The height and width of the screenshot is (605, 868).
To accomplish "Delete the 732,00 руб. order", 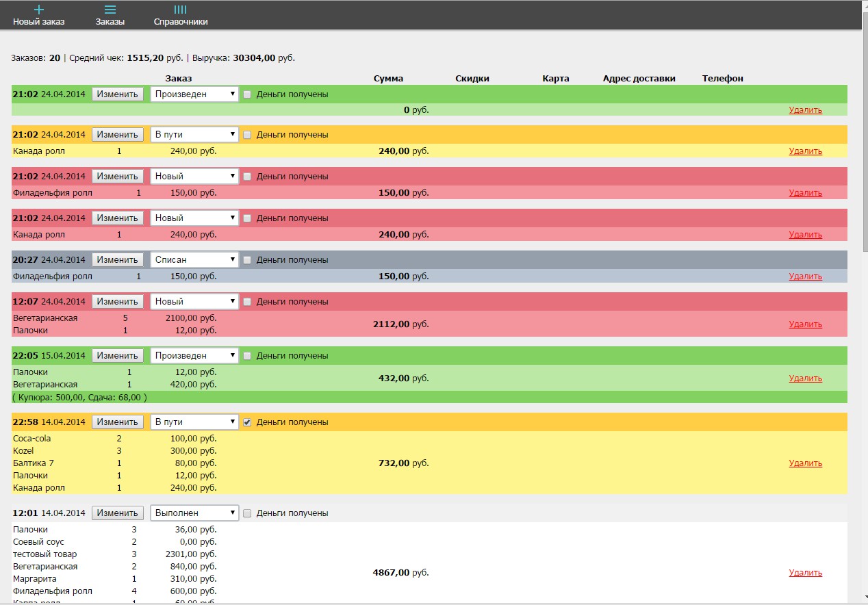I will coord(806,463).
